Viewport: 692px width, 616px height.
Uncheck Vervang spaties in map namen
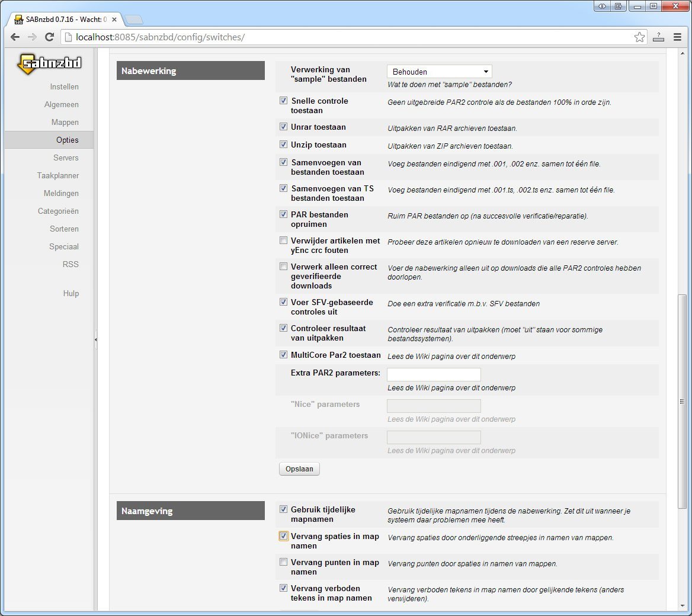click(283, 536)
